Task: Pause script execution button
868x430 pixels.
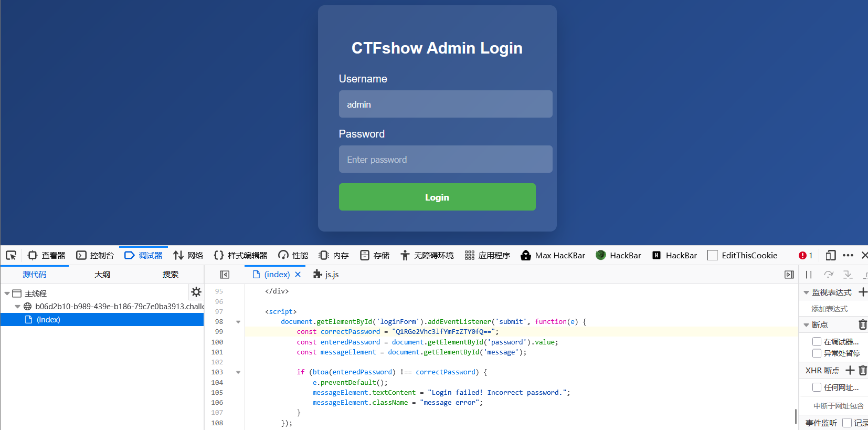Action: [x=809, y=275]
